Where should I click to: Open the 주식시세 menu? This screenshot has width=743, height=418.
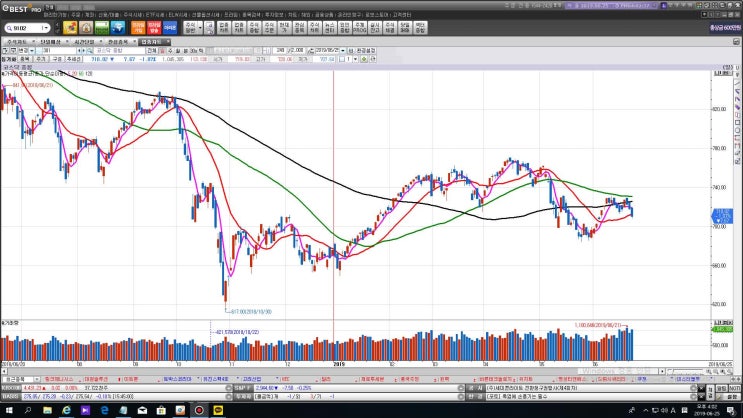pos(132,15)
